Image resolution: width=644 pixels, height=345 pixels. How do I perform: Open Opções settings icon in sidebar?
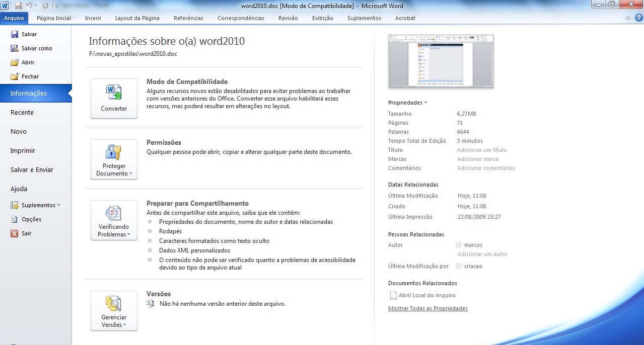15,219
